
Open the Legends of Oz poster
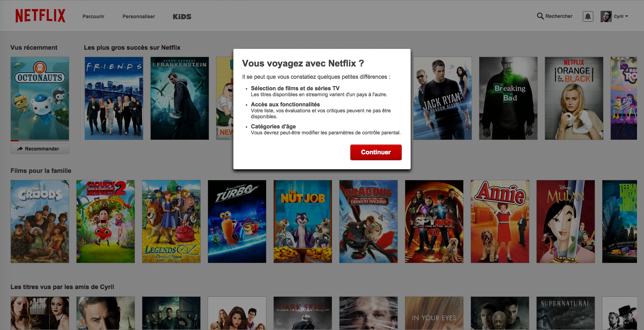pyautogui.click(x=171, y=222)
